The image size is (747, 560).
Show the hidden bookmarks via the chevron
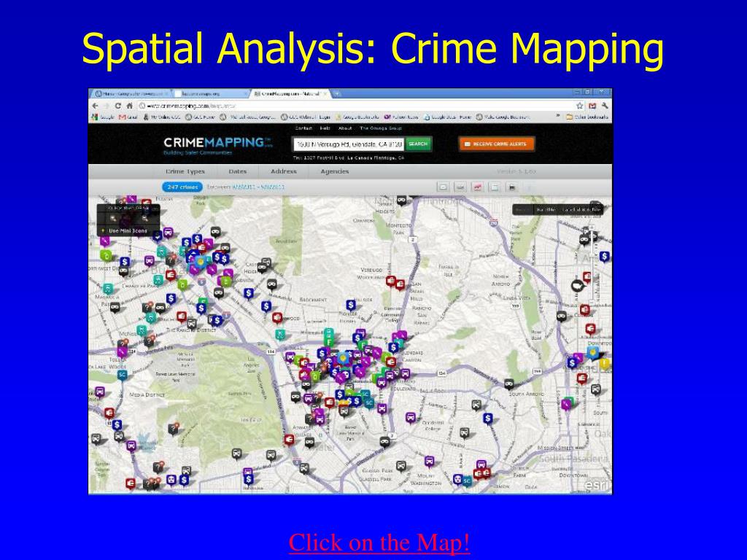tap(558, 116)
